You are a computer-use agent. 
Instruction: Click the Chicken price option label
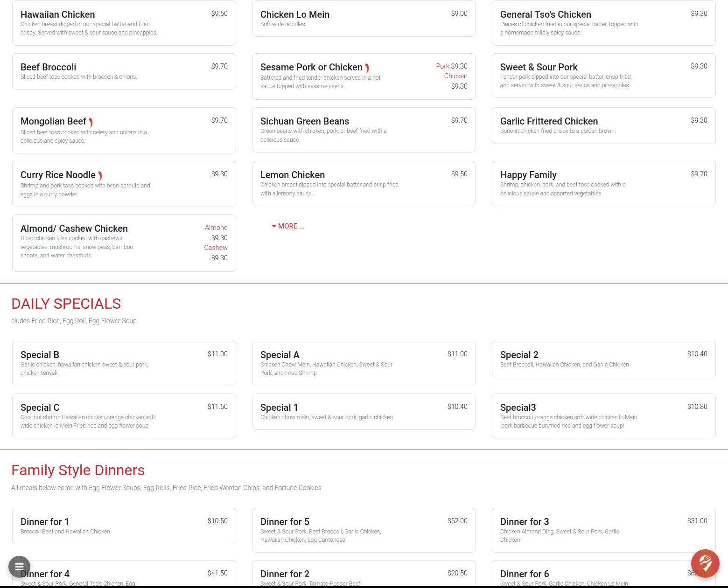455,76
